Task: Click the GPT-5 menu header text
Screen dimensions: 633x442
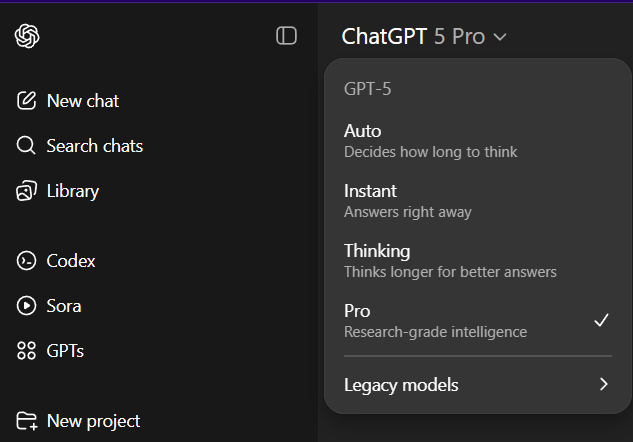Action: coord(367,89)
